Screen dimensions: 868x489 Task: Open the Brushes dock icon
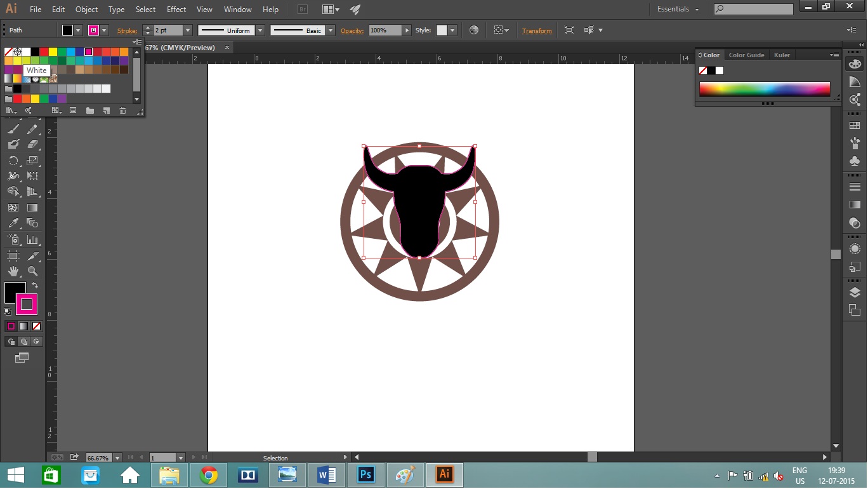pyautogui.click(x=855, y=144)
